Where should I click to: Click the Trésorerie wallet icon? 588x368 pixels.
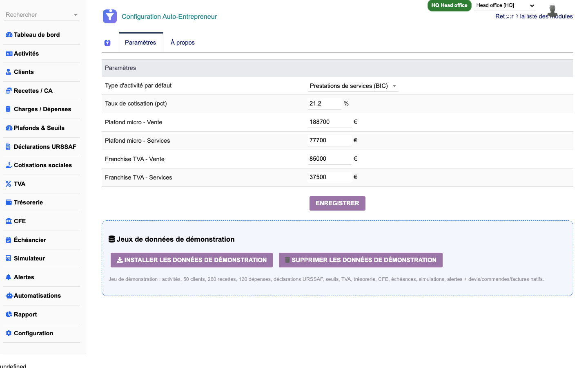(x=9, y=202)
